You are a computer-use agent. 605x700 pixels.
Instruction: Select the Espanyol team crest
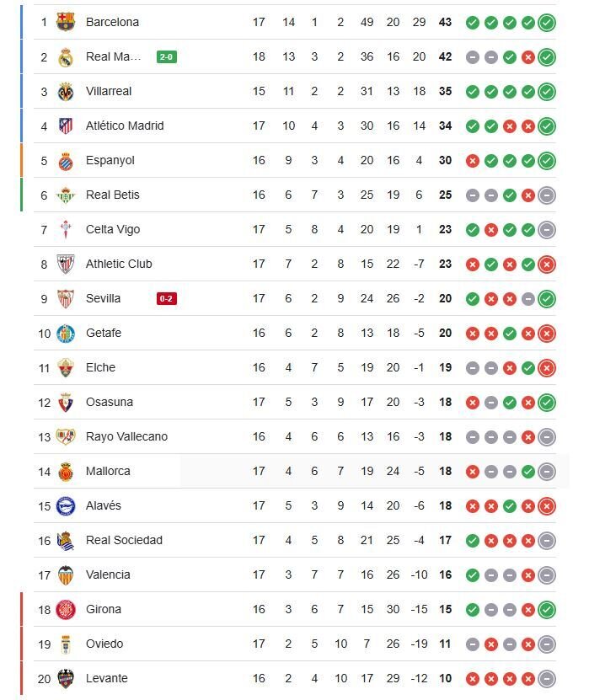[x=64, y=160]
